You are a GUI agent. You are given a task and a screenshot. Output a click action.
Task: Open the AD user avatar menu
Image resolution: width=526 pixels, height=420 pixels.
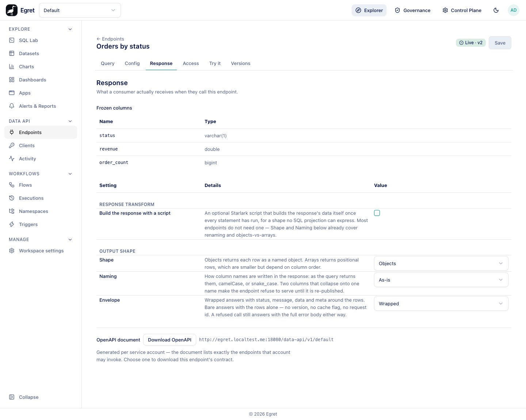(x=514, y=10)
